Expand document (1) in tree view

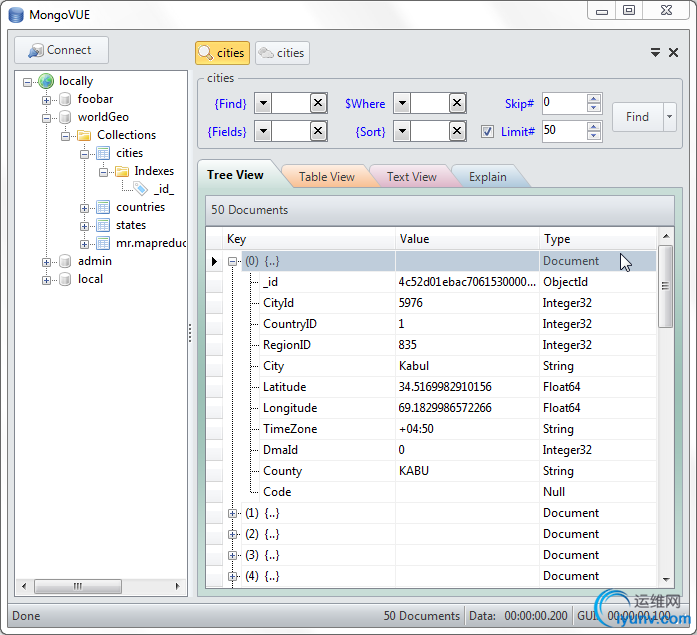pos(232,513)
